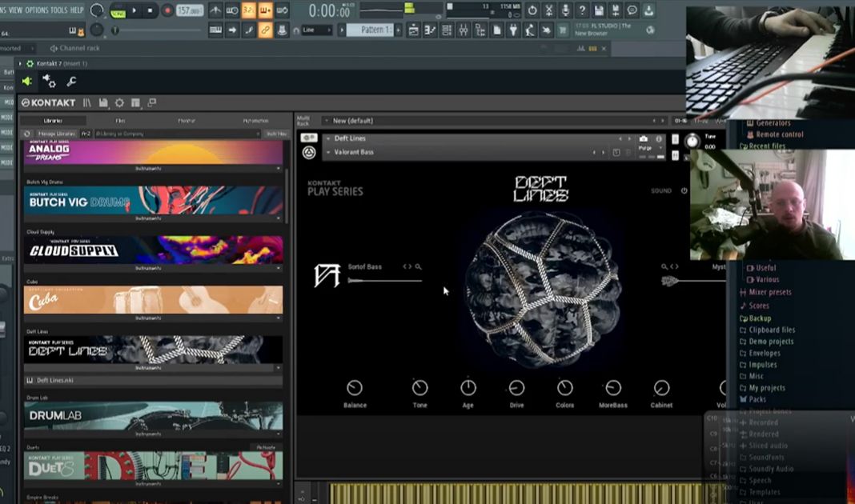Open Kontakt settings gear icon
Screen dimensions: 855x504
point(119,102)
